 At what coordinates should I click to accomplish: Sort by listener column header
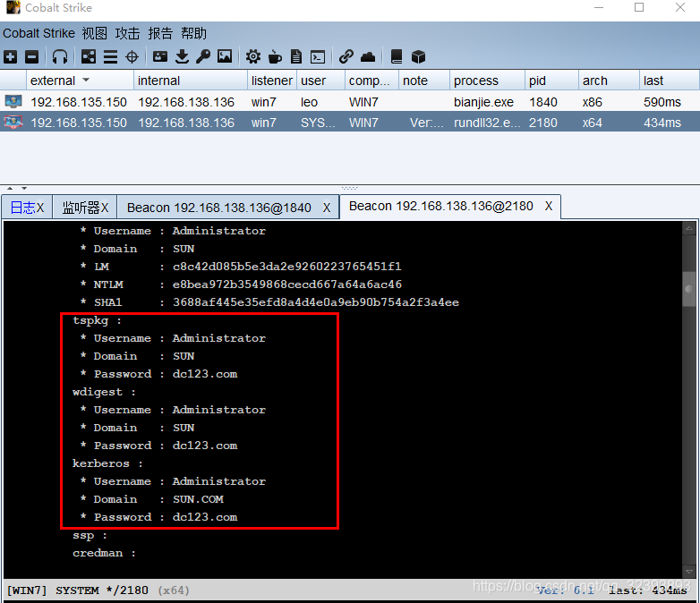[x=272, y=81]
